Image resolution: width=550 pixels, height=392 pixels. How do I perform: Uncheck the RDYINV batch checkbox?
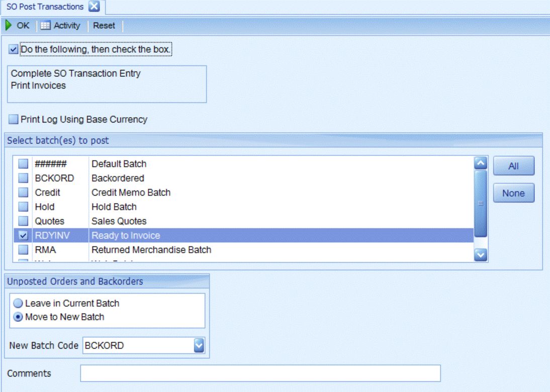tap(23, 235)
